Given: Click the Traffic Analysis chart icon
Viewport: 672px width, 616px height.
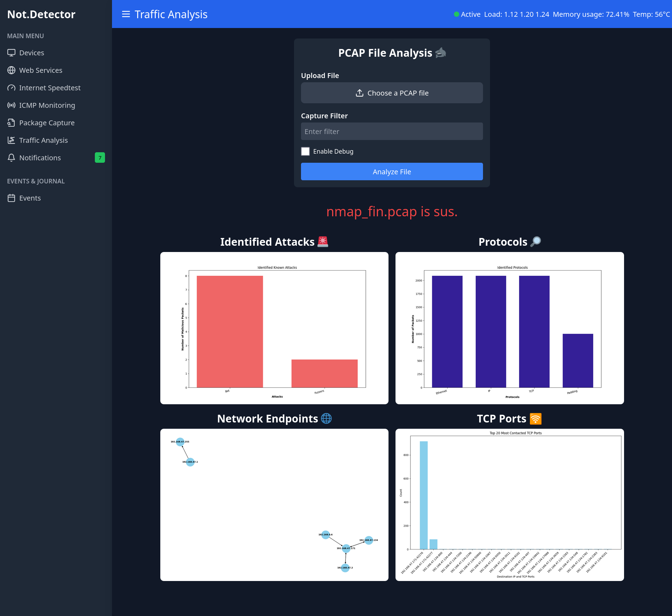Looking at the screenshot, I should point(11,140).
